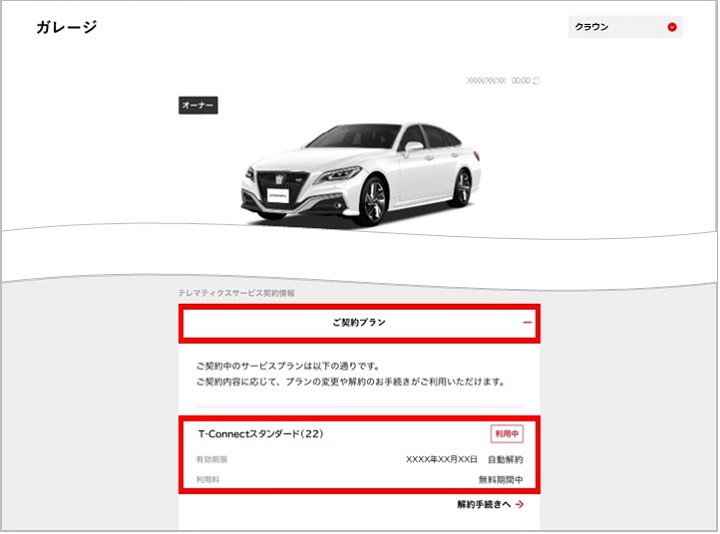Click the オーナー badge

coord(198,105)
